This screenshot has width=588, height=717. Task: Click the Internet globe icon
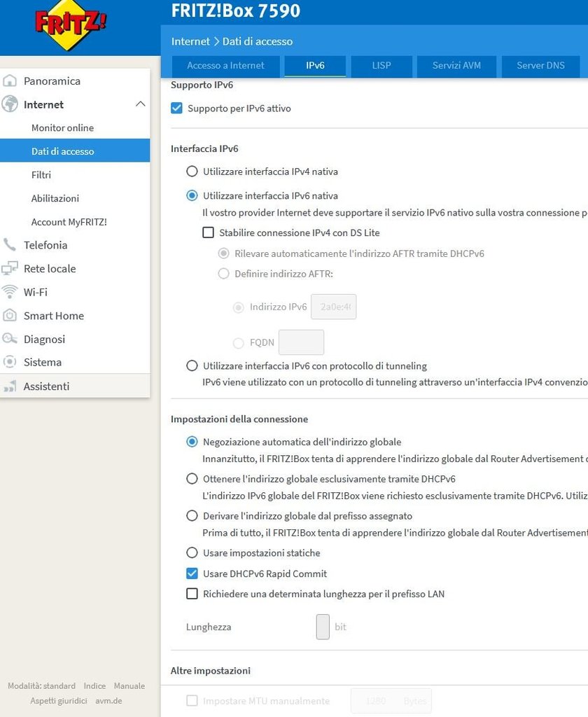[10, 104]
